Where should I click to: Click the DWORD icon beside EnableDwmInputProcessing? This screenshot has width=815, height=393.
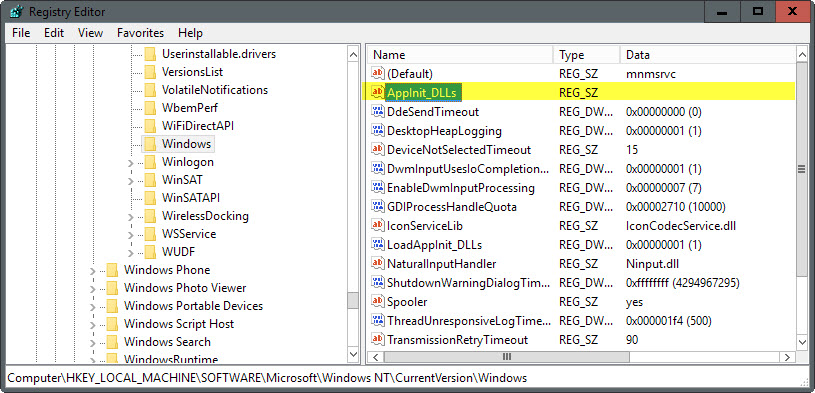377,188
